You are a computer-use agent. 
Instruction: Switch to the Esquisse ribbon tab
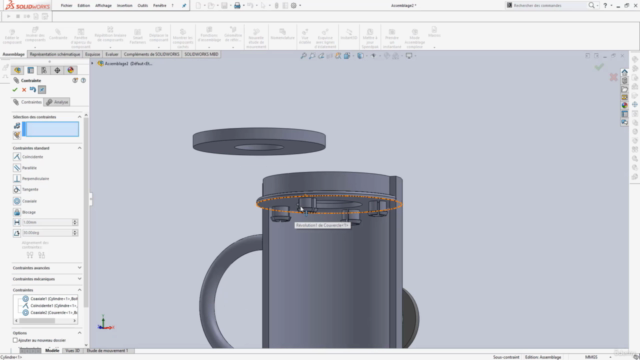92,54
